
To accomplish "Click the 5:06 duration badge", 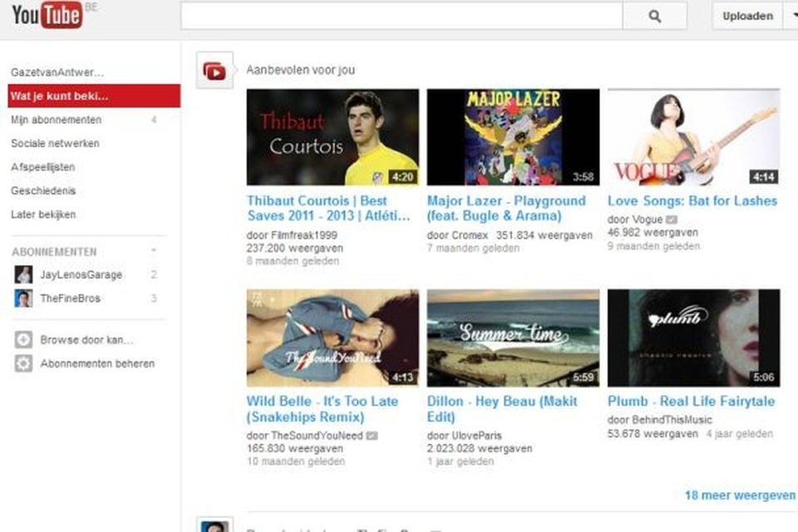I will (x=763, y=377).
